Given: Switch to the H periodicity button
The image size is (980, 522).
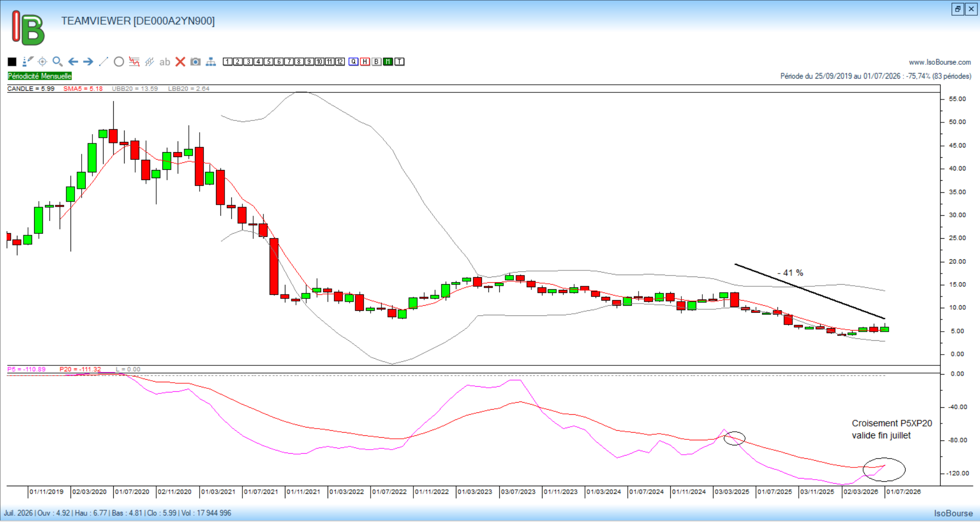Looking at the screenshot, I should click(365, 62).
